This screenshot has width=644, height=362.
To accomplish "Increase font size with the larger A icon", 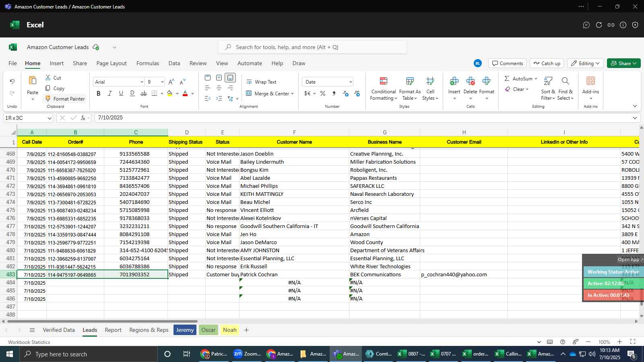I will (171, 82).
